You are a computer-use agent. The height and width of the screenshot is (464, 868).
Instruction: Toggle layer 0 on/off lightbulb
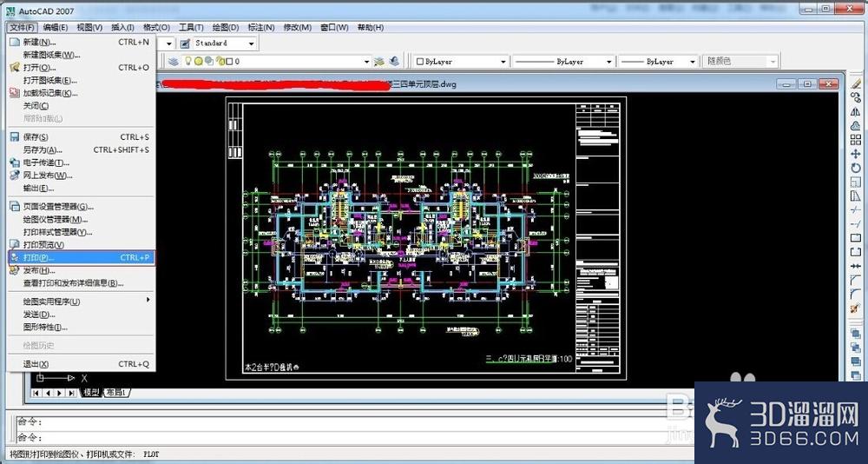pyautogui.click(x=188, y=62)
